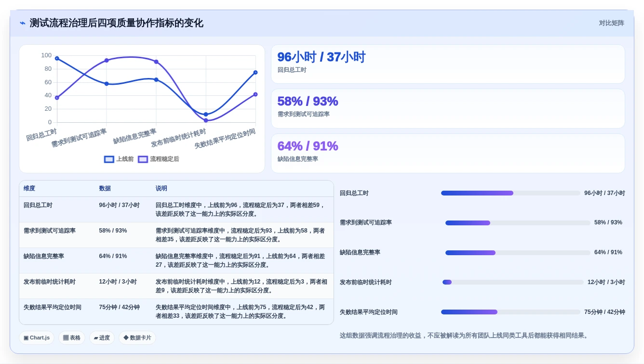This screenshot has width=644, height=364.
Task: Select the 进度 tag chip
Action: (x=102, y=338)
